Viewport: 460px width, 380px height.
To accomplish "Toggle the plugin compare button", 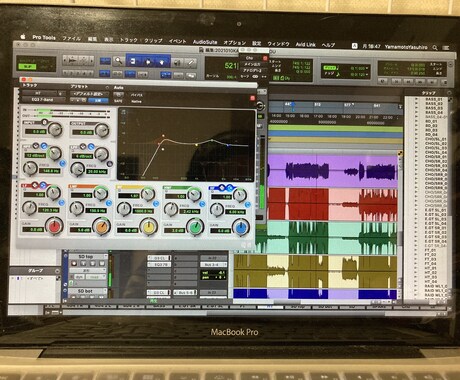I will tap(98, 100).
